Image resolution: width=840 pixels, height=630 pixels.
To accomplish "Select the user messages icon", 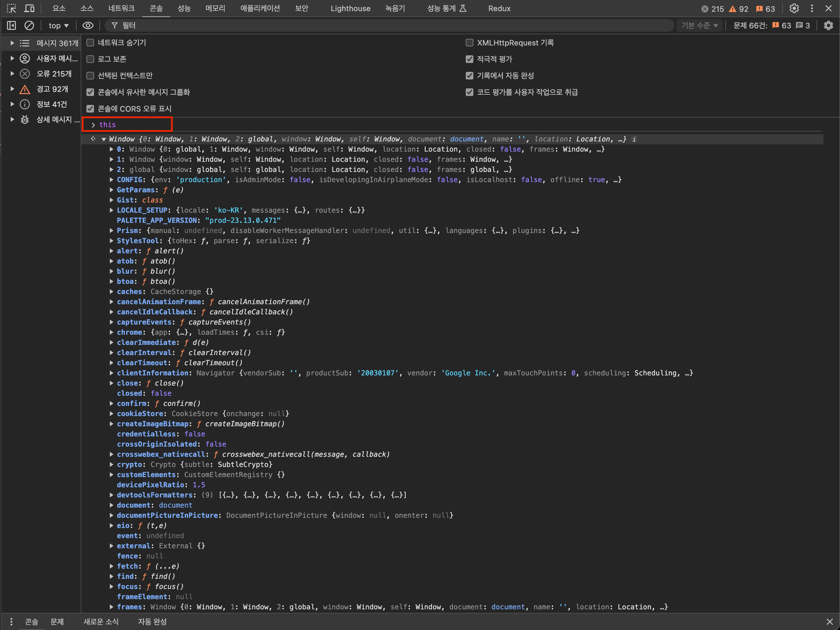I will 25,58.
